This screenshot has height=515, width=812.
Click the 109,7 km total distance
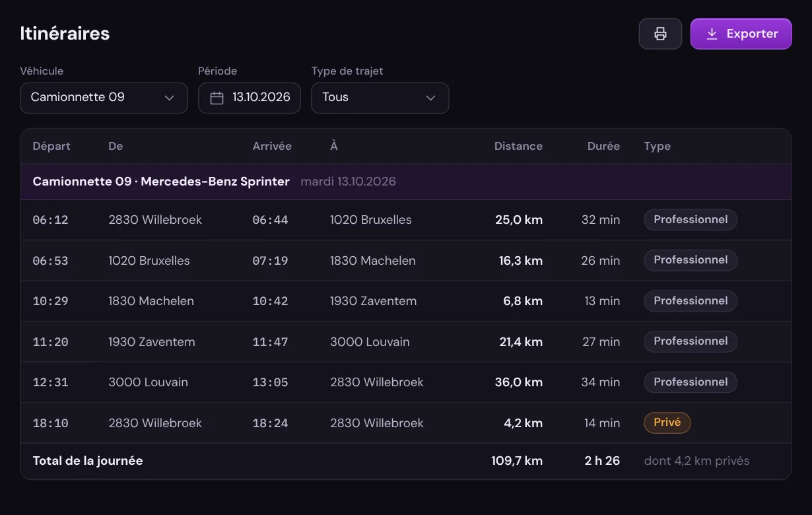coord(517,461)
